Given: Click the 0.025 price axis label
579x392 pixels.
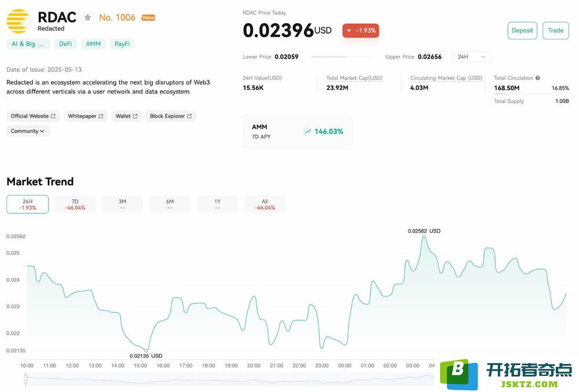Looking at the screenshot, I should tap(13, 253).
